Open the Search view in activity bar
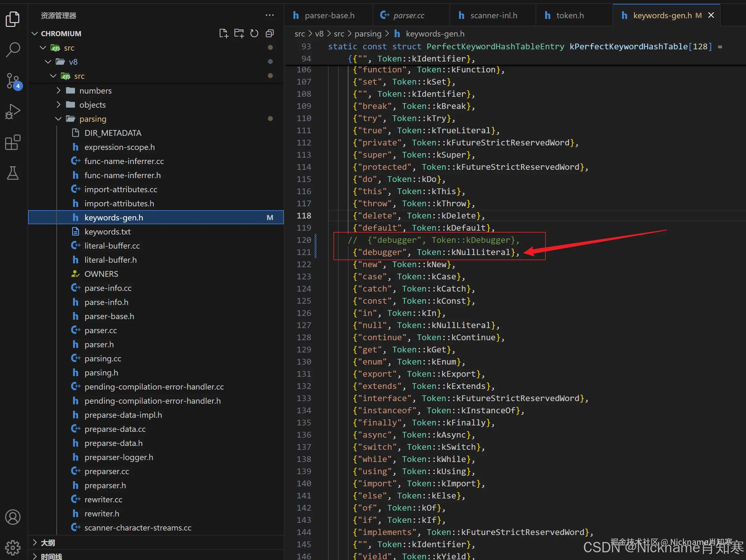 (13, 50)
